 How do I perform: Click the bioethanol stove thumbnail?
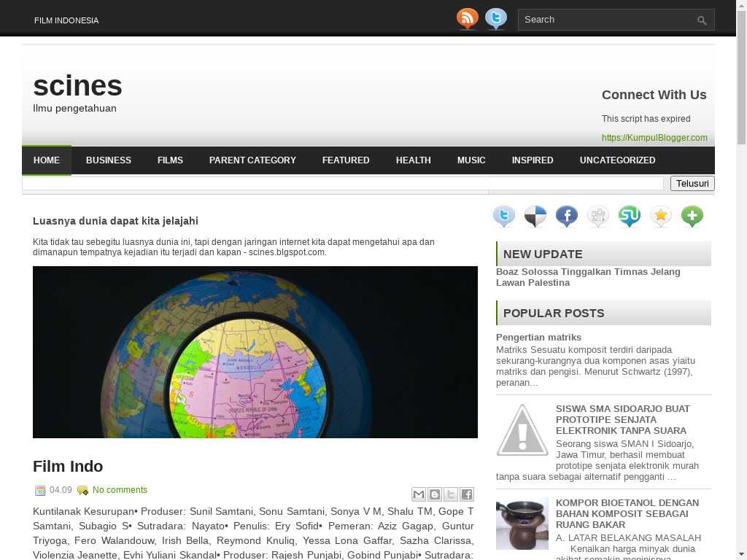point(522,524)
